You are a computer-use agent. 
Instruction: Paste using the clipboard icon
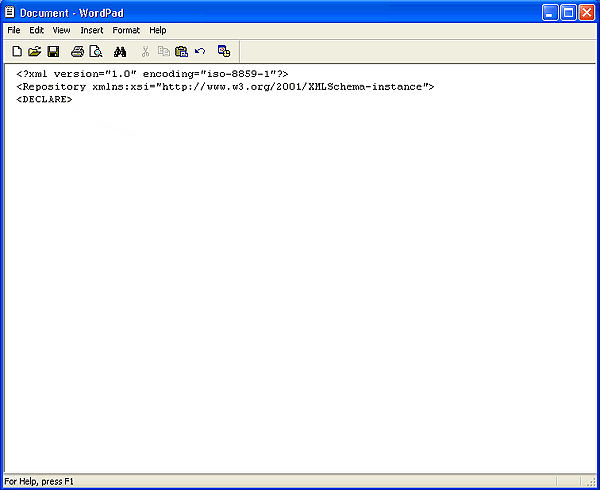(181, 51)
